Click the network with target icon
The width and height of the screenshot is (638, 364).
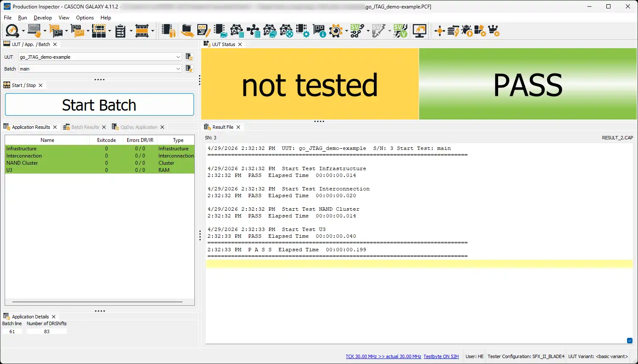pos(286,31)
